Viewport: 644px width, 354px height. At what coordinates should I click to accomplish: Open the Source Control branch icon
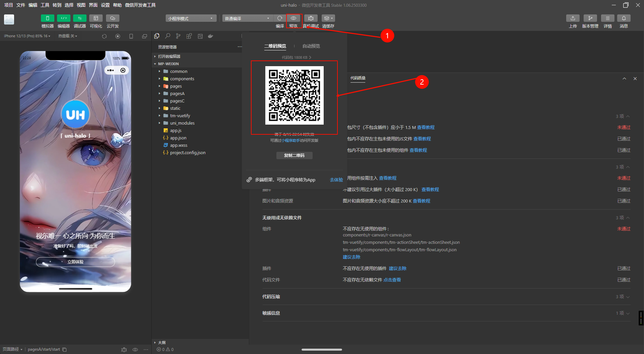click(x=178, y=36)
